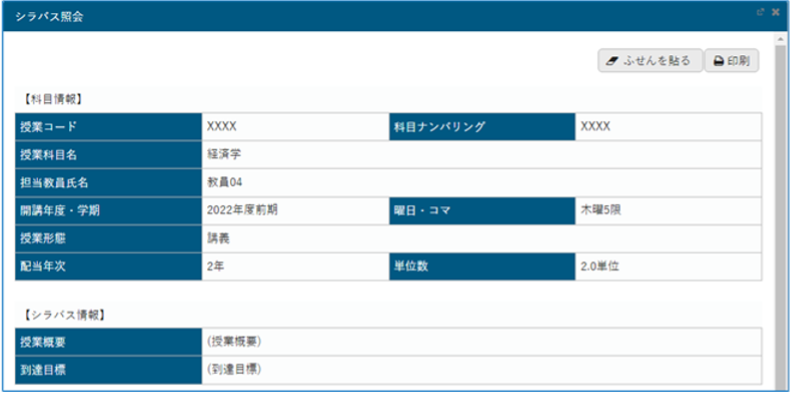Select the 授業コード header cell
Viewport: 791px width, 393px height.
[x=108, y=127]
